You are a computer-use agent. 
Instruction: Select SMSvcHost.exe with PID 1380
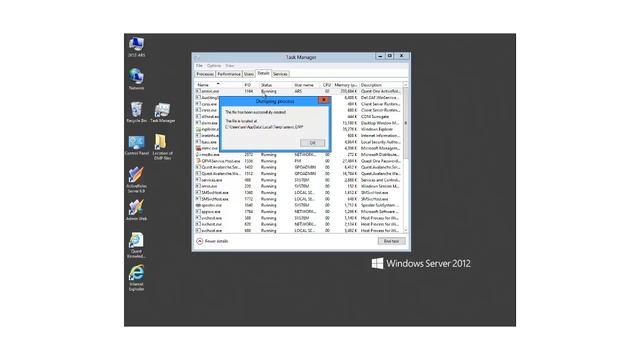pos(215,193)
